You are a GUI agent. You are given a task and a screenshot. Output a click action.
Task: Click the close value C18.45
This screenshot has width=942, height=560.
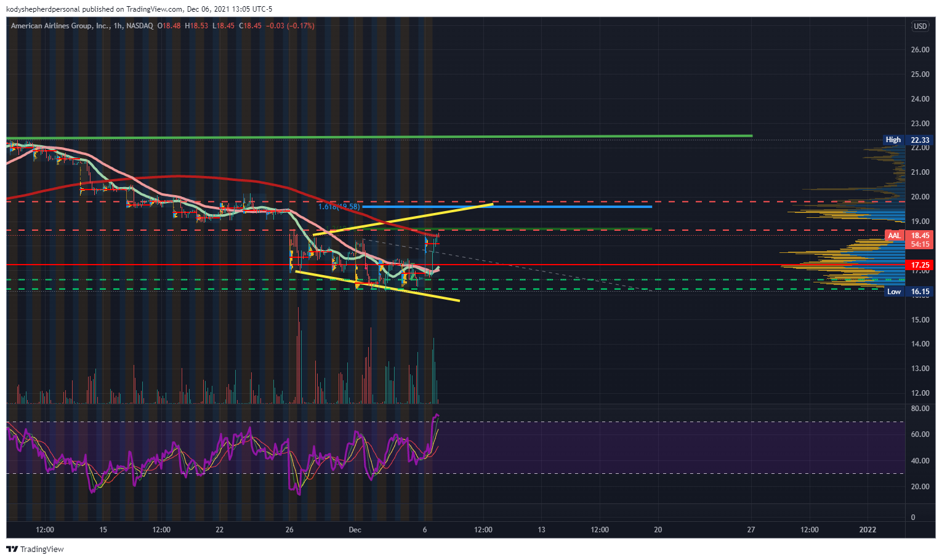250,26
